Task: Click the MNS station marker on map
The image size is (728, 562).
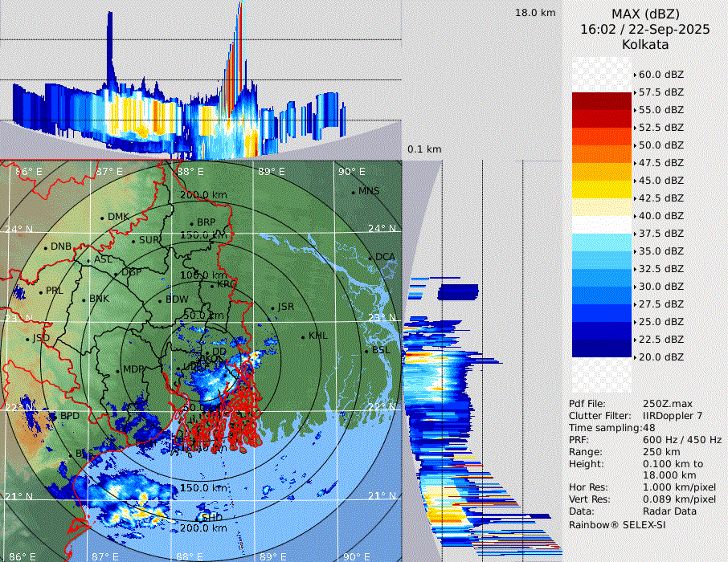Action: (353, 192)
